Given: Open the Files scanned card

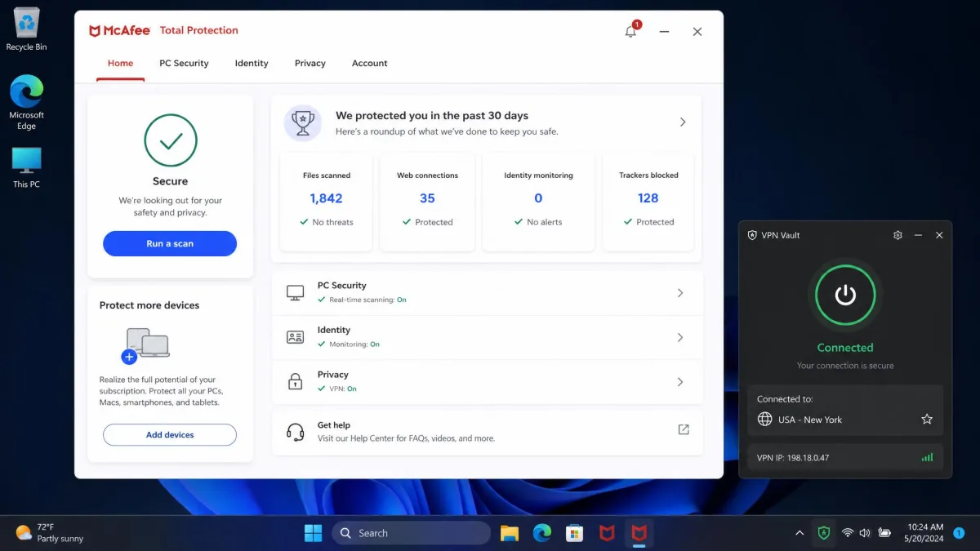Looking at the screenshot, I should tap(327, 202).
